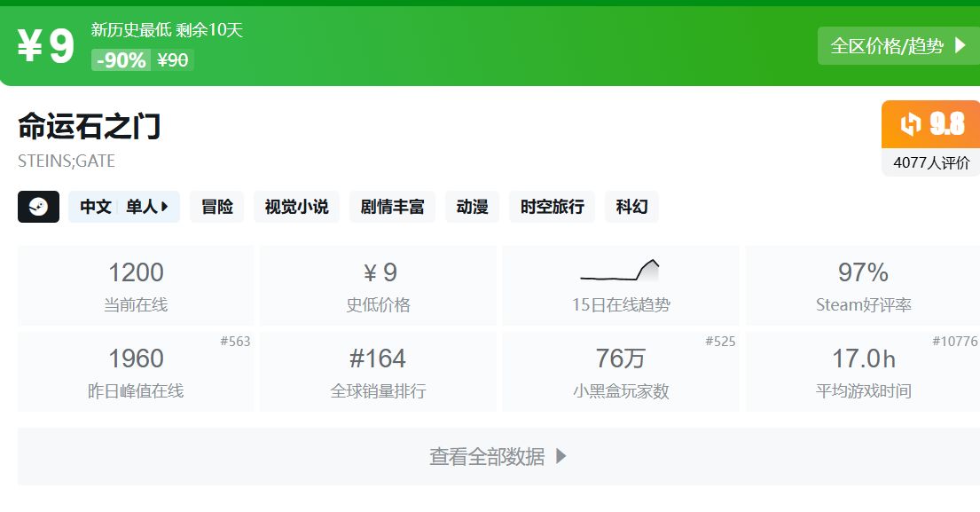Click the 1200 当前在线 stat cell

pos(136,286)
